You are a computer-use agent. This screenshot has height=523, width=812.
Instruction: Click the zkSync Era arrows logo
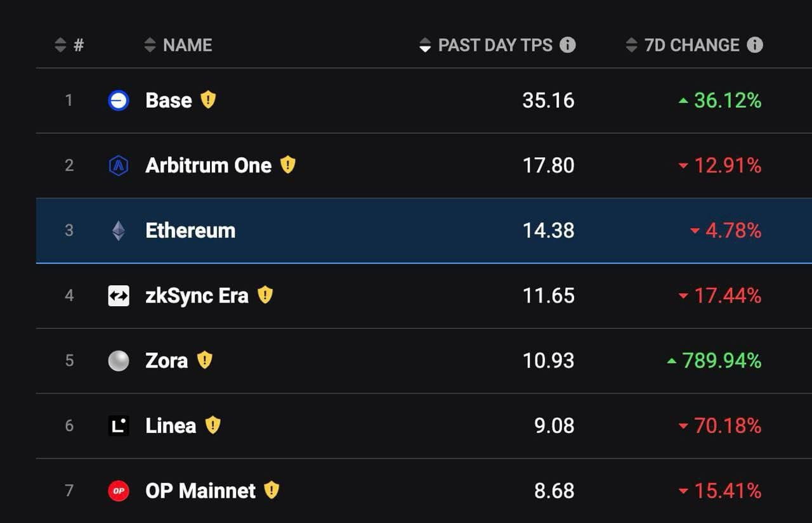[119, 295]
